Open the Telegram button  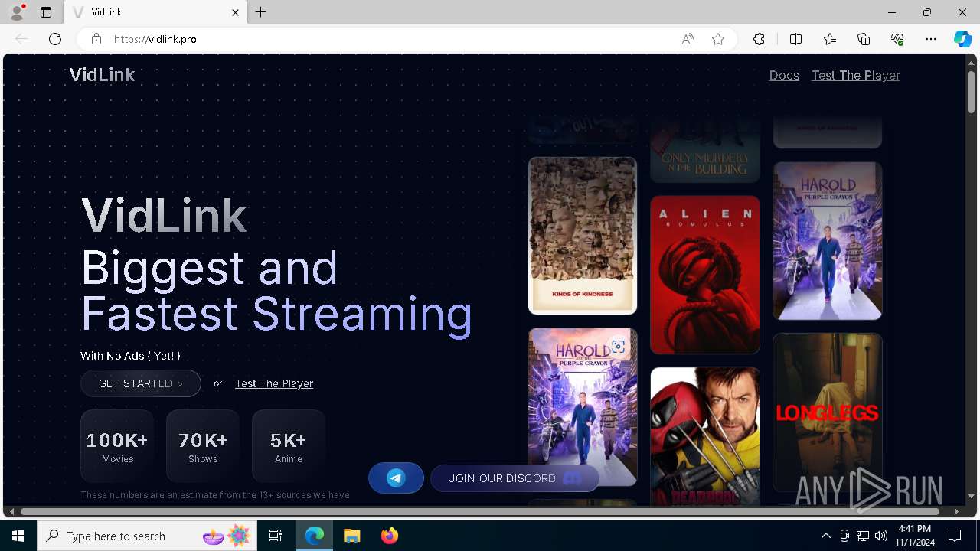[396, 478]
